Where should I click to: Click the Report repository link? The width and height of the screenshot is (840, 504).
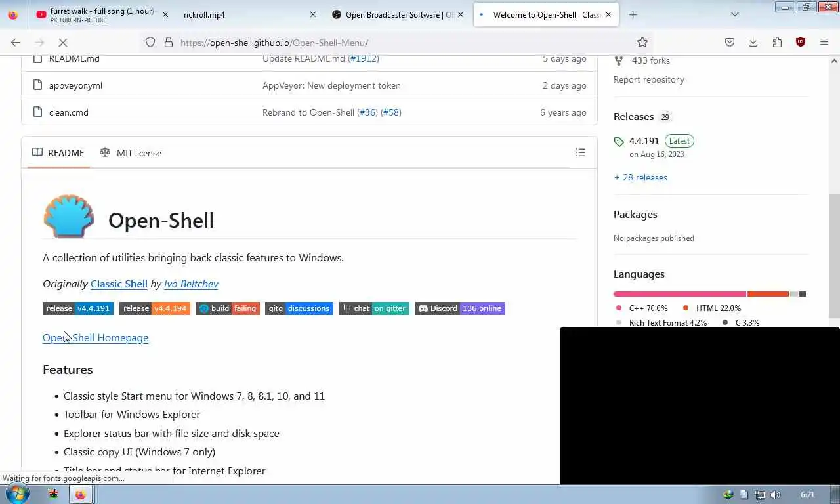click(649, 79)
